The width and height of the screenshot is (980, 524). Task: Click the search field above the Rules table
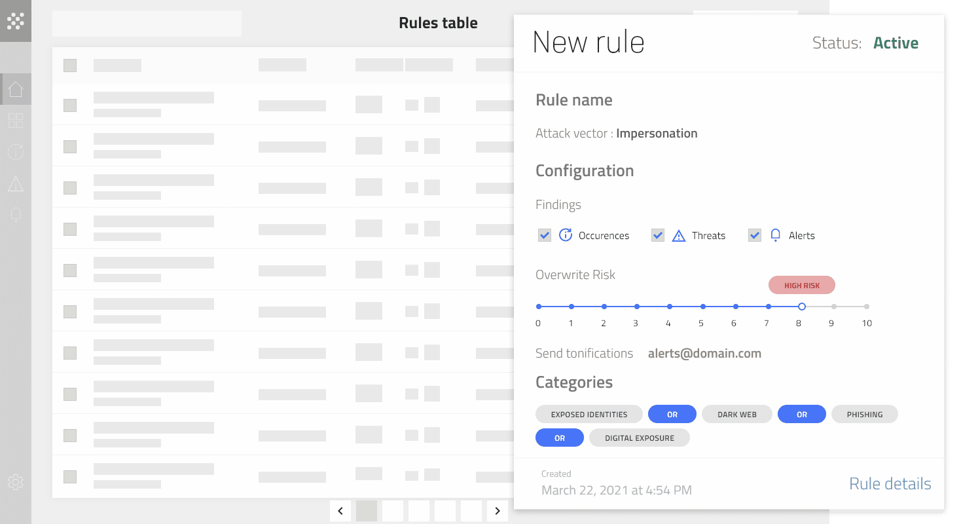147,24
